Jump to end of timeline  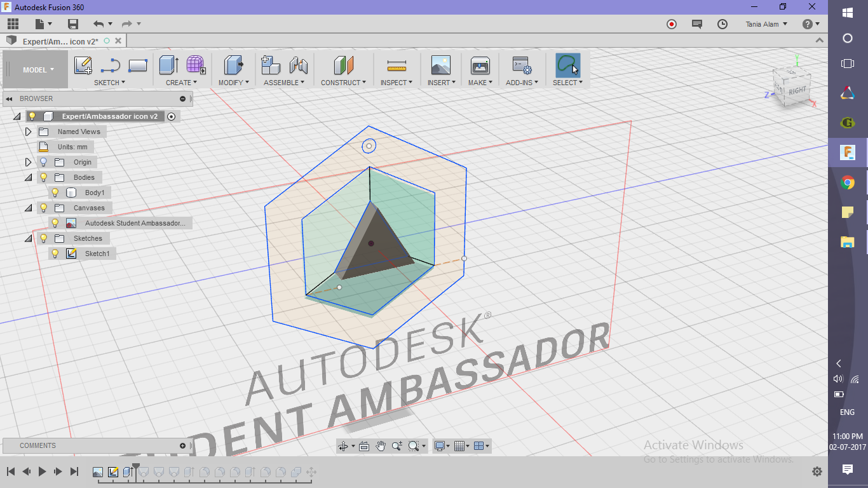coord(74,471)
